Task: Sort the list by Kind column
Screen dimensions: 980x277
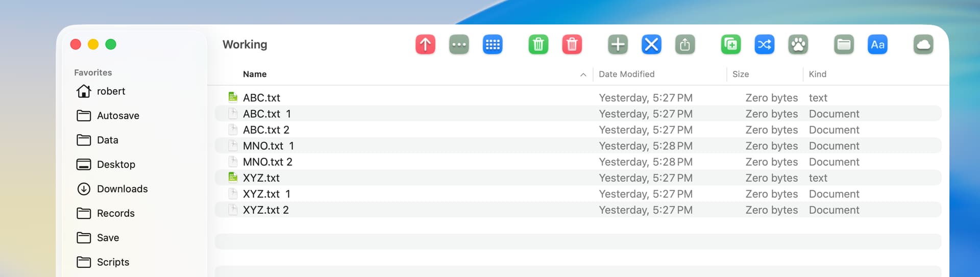Action: (x=817, y=74)
